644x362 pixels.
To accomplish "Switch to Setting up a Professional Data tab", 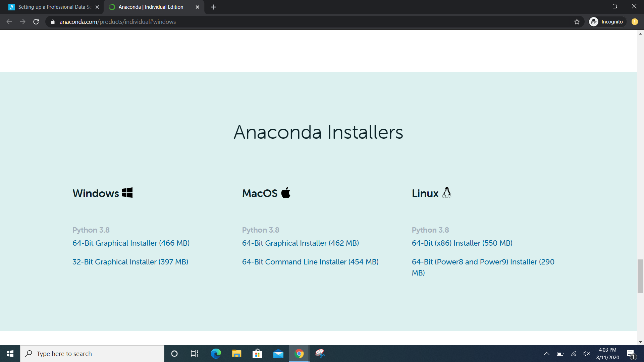I will tap(54, 7).
